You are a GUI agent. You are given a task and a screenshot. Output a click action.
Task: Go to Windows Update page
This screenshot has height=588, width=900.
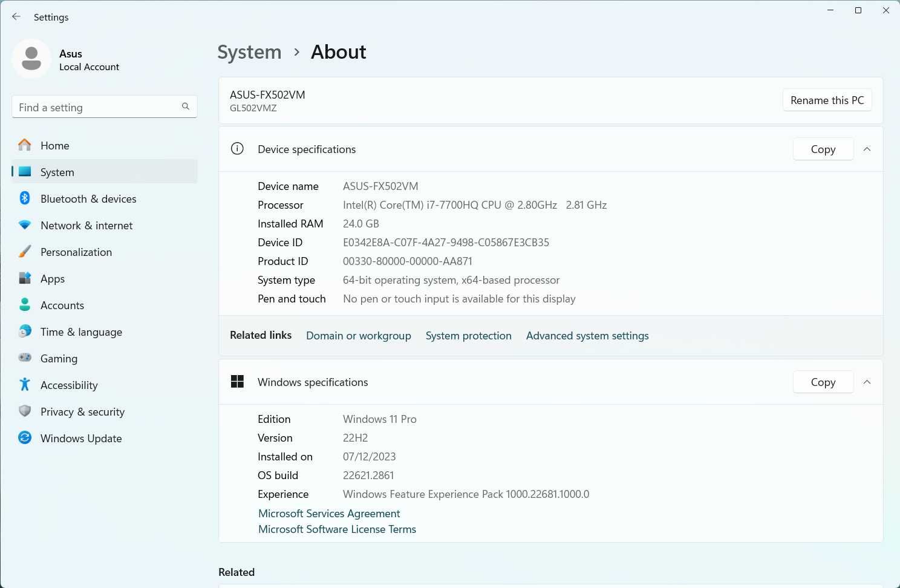(x=81, y=438)
